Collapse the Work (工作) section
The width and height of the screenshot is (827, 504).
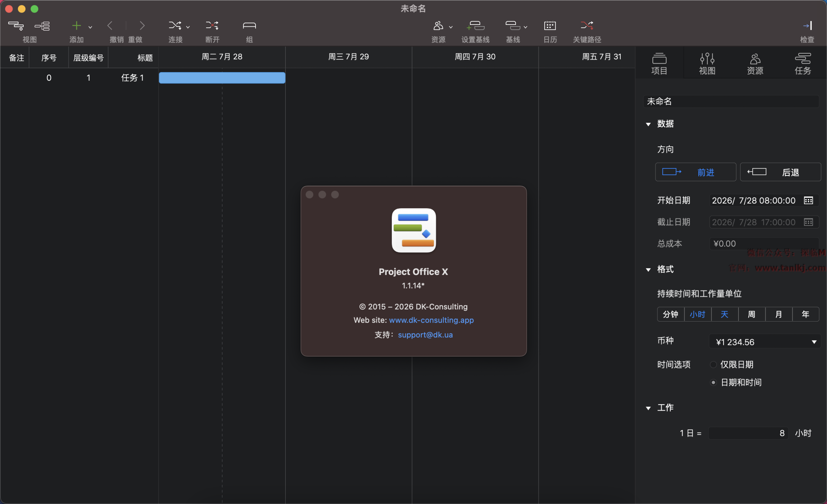pyautogui.click(x=648, y=408)
